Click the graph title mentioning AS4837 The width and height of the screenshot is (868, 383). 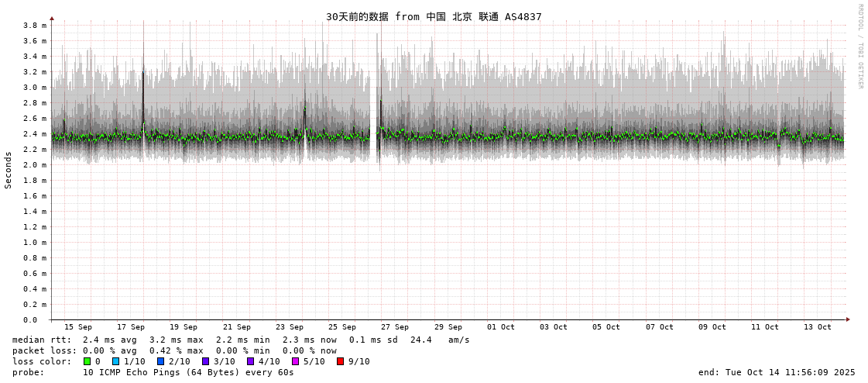[434, 16]
